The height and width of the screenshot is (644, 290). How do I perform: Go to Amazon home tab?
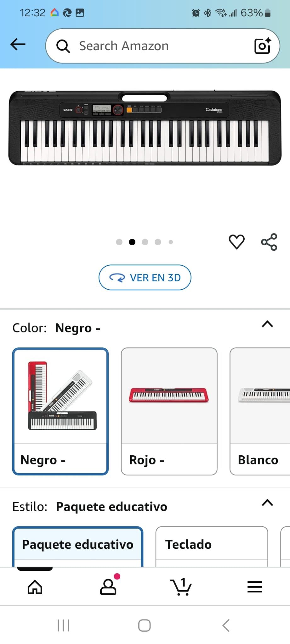coord(35,587)
